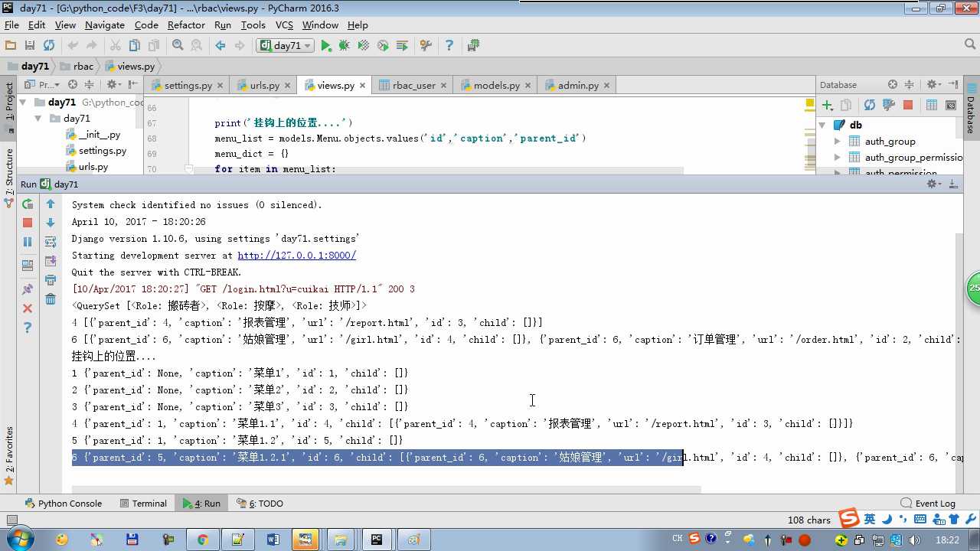
Task: Switch to the rbac_user editor tab
Action: (x=413, y=85)
